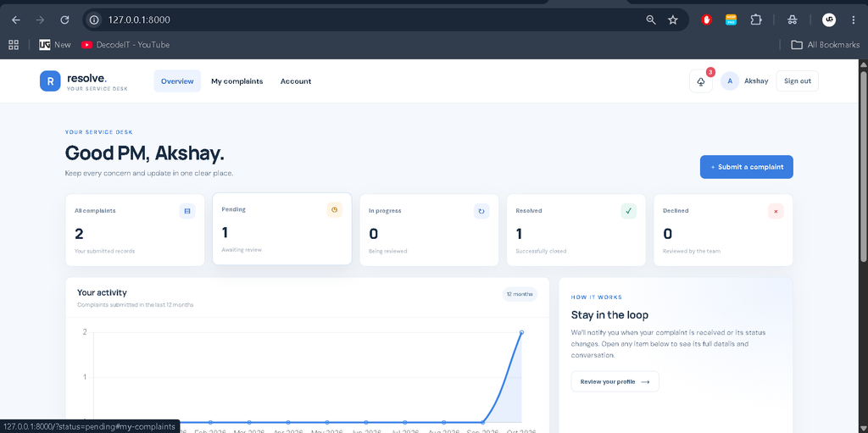868x433 pixels.
Task: Click the Your submitted records label
Action: [104, 251]
